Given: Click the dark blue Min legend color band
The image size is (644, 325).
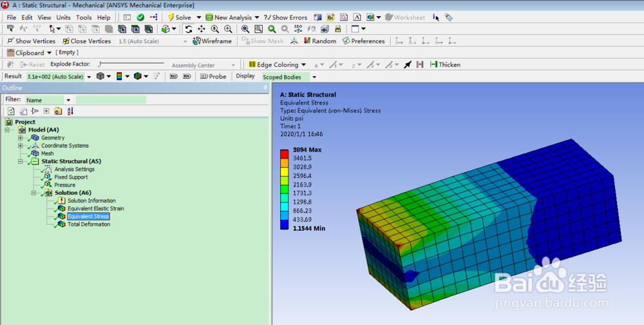Looking at the screenshot, I should coord(284,224).
